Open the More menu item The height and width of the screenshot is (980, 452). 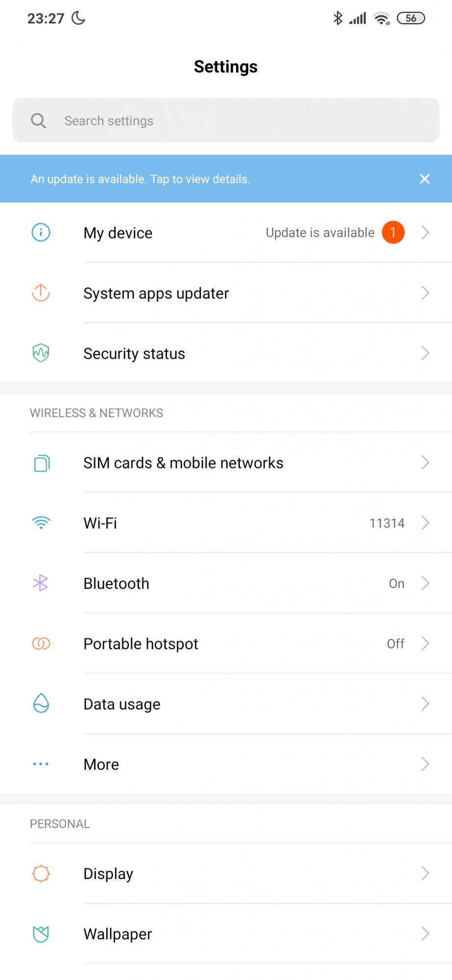101,764
